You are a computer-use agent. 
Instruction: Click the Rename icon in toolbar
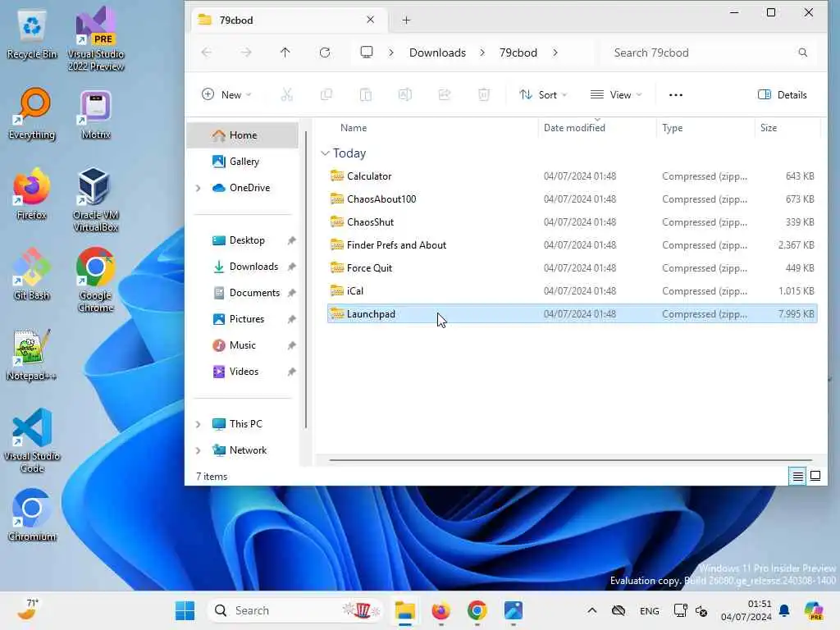pos(405,95)
